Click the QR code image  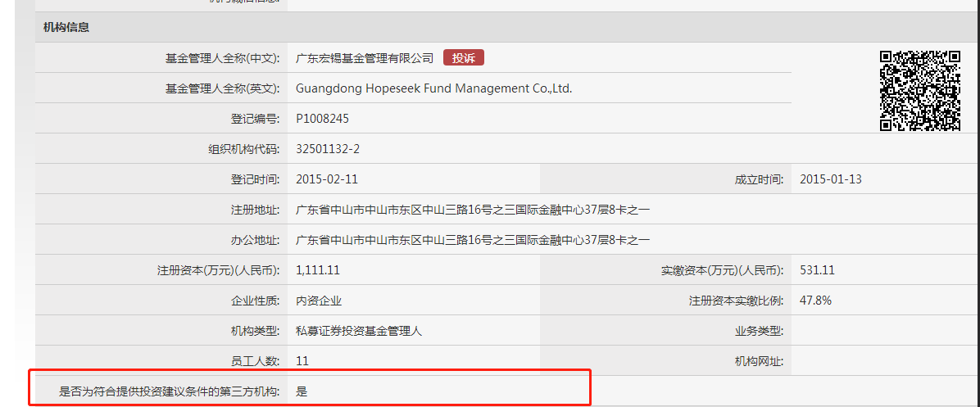[x=919, y=90]
